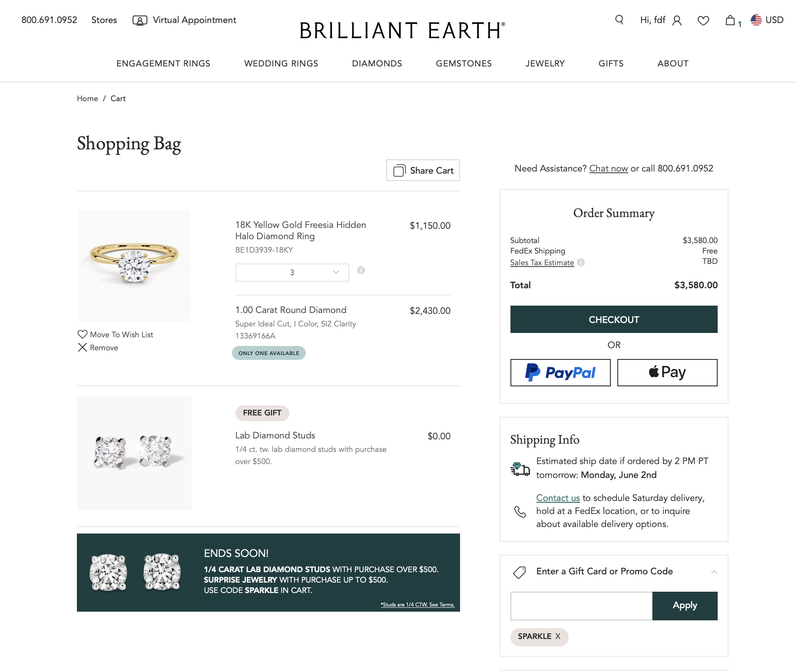The height and width of the screenshot is (672, 795).
Task: Collapse the Gift Card or Promo Code section
Action: [714, 572]
